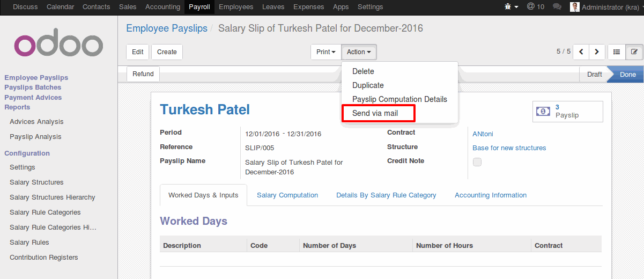Choose Delete from Action menu
Image resolution: width=644 pixels, height=279 pixels.
[363, 71]
